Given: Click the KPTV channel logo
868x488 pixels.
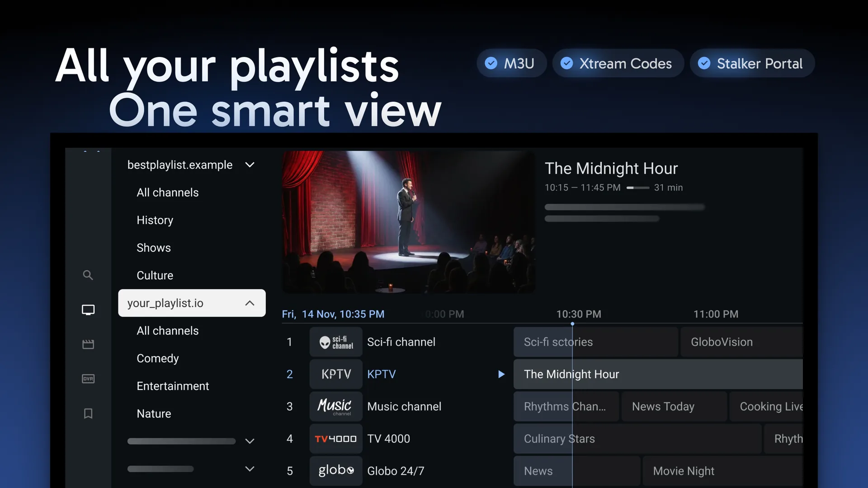Looking at the screenshot, I should click(x=336, y=374).
